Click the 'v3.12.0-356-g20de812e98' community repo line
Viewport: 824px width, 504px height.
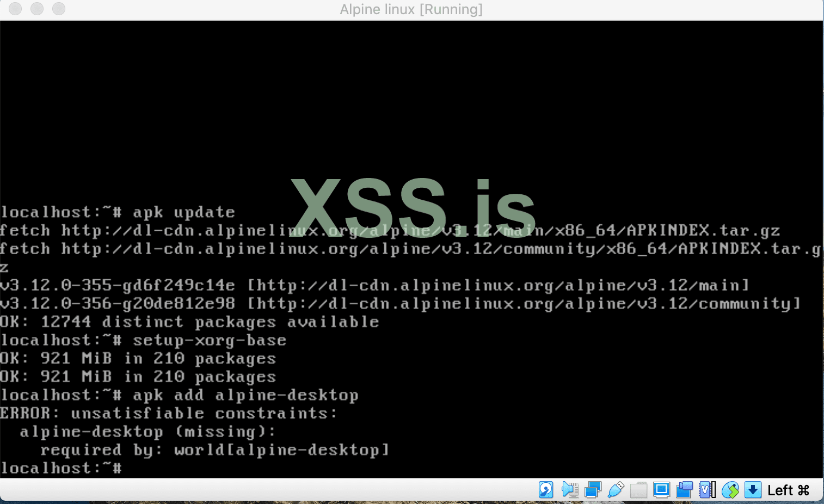point(400,304)
